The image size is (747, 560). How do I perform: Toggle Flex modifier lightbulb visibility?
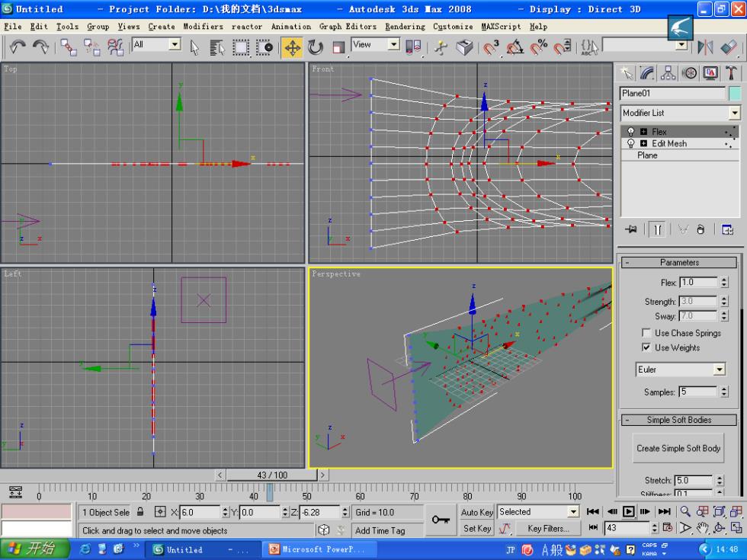631,131
